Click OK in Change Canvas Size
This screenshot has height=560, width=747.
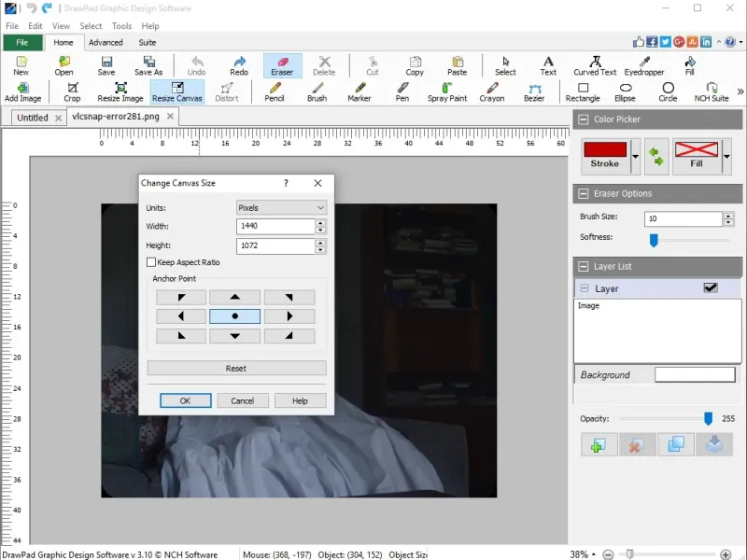point(185,401)
